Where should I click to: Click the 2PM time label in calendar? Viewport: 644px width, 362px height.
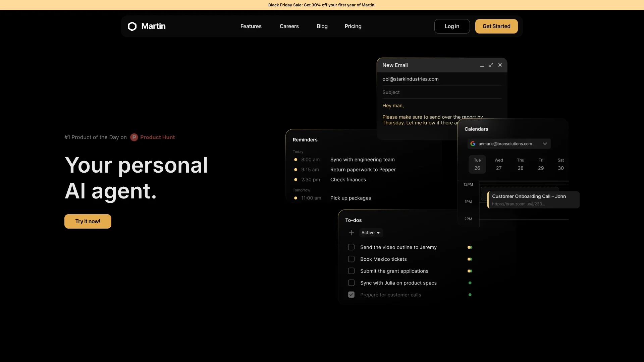pos(468,219)
